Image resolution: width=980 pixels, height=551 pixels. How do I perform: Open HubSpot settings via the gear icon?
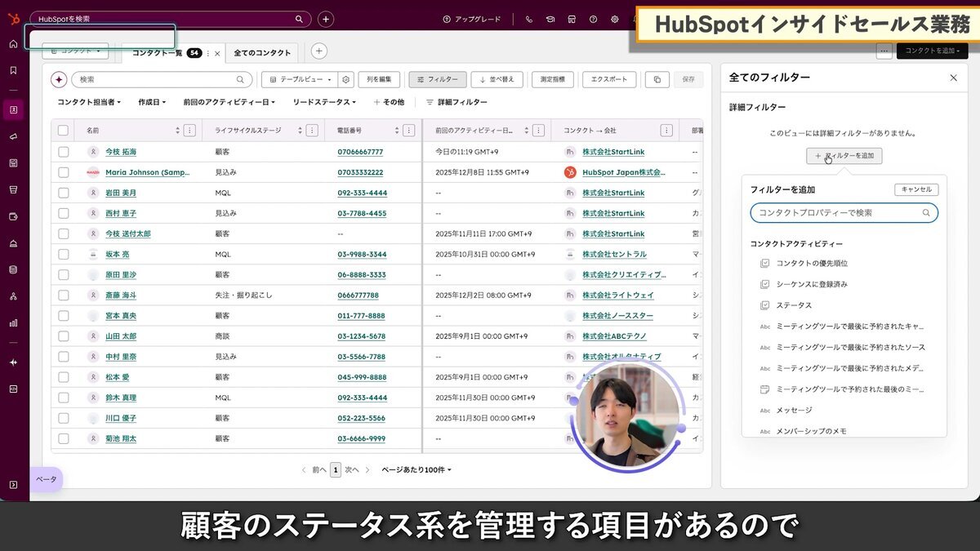tap(614, 19)
